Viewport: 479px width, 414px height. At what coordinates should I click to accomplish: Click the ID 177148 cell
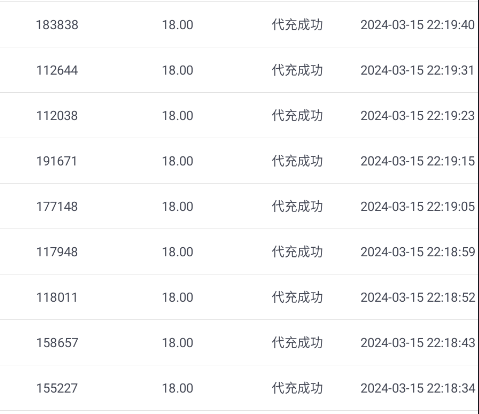(x=57, y=207)
